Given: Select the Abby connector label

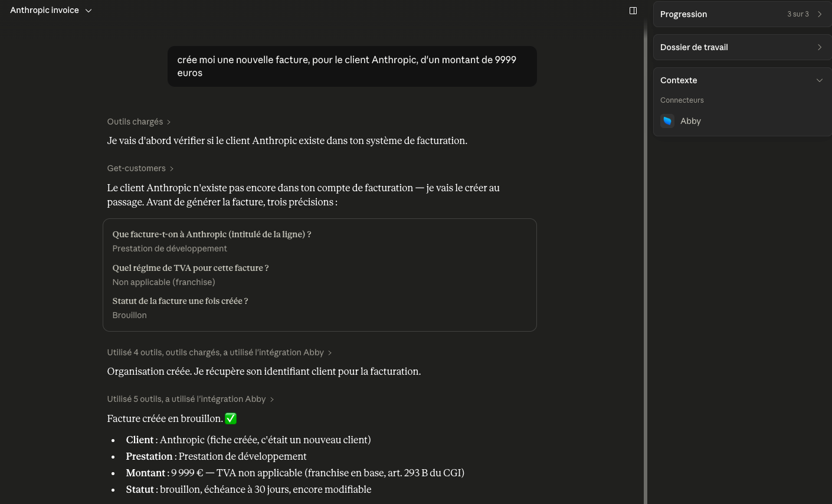Looking at the screenshot, I should (690, 121).
